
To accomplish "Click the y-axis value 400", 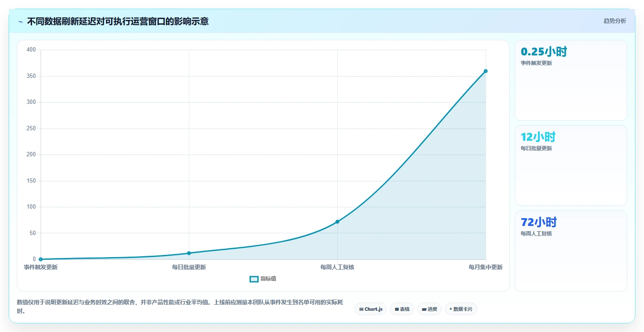I will pyautogui.click(x=31, y=50).
